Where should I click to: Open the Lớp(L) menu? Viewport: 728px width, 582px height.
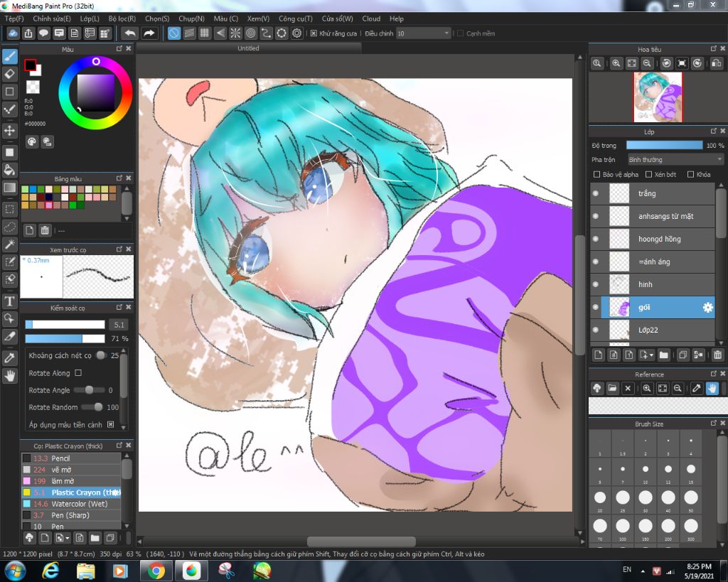tap(90, 18)
